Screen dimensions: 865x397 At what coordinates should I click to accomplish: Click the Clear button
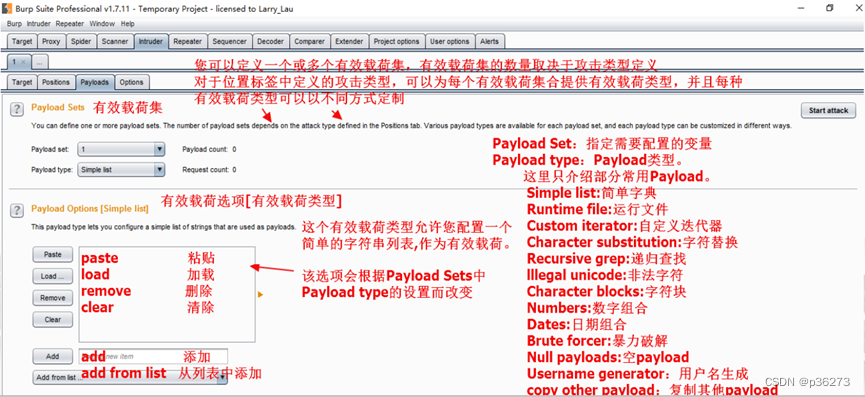coord(53,319)
